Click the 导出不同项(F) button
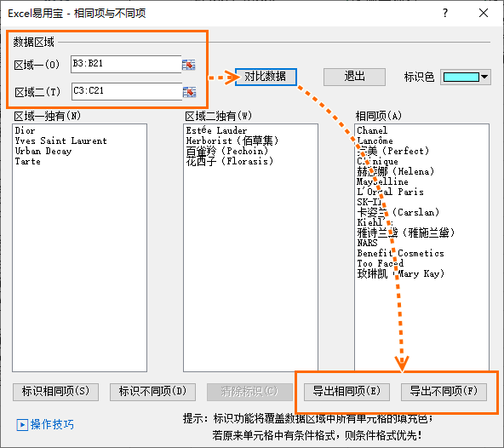 [444, 392]
